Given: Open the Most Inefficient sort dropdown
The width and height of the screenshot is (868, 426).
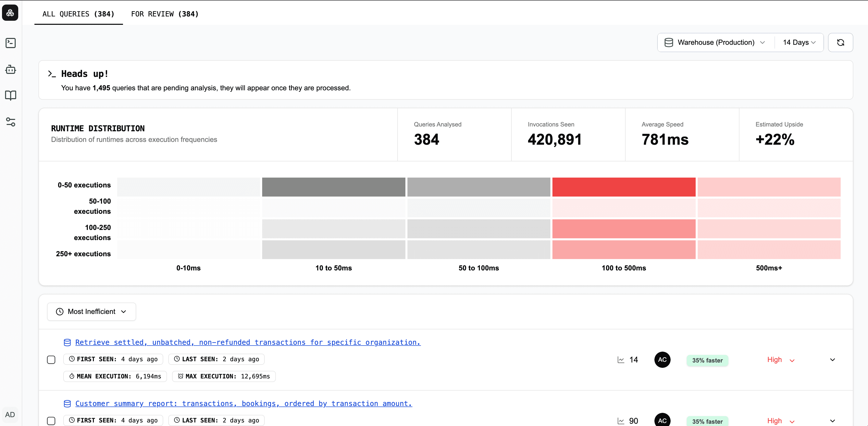Looking at the screenshot, I should (91, 311).
